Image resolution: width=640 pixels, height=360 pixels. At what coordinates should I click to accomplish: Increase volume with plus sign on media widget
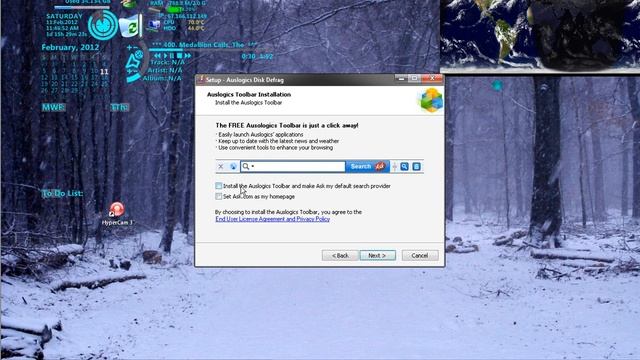tap(129, 48)
